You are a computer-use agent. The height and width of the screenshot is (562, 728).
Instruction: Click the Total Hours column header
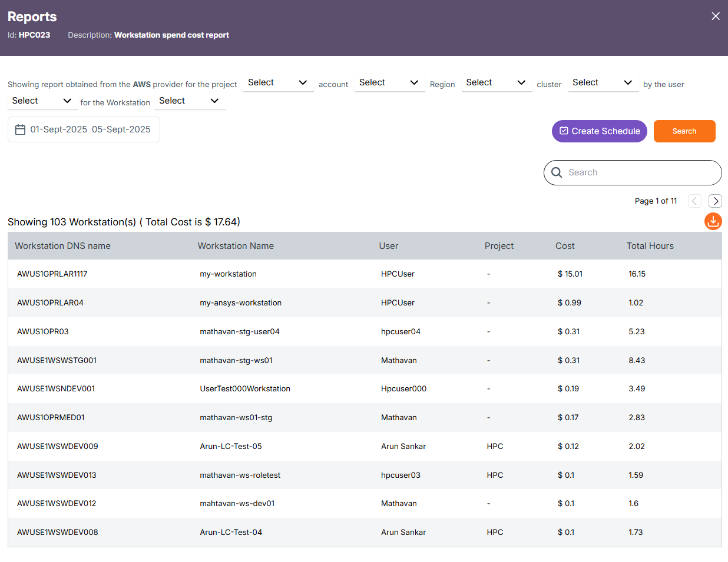tap(650, 246)
